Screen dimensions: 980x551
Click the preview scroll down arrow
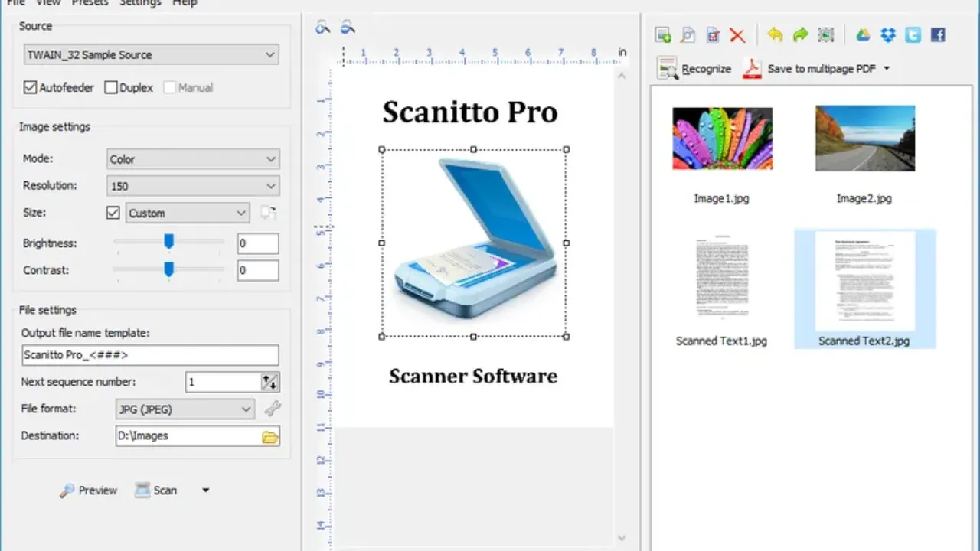(x=621, y=538)
